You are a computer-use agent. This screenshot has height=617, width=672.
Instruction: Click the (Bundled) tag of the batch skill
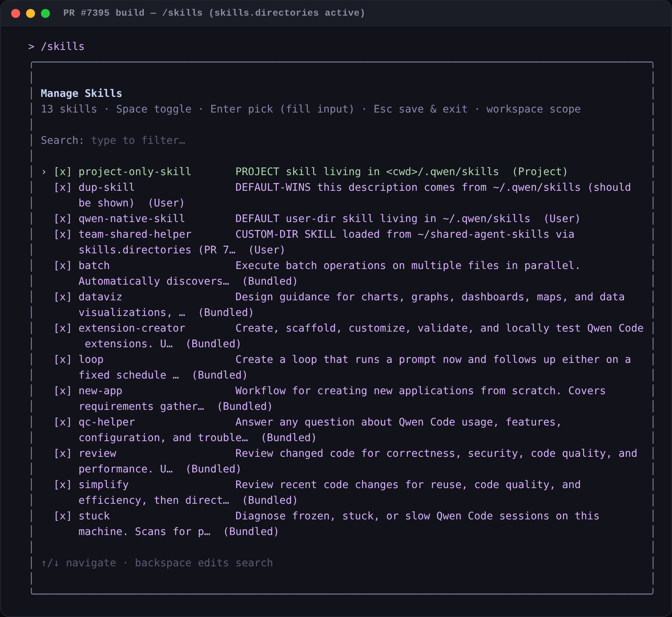pos(270,281)
